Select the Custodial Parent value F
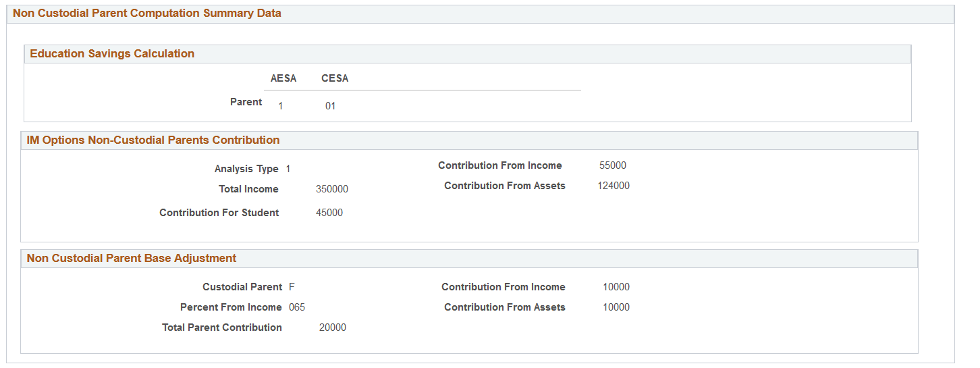This screenshot has height=368, width=980. 292,287
